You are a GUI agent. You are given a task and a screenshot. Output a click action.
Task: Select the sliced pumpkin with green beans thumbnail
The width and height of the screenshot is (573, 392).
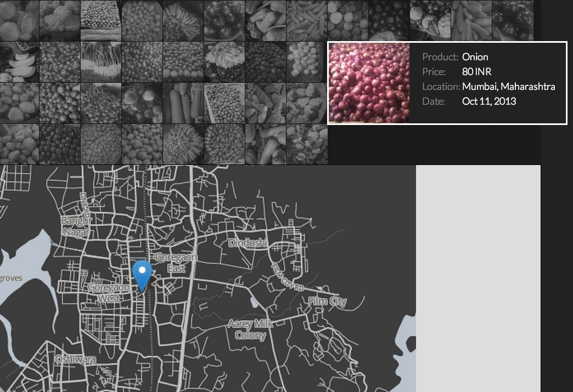[19, 62]
